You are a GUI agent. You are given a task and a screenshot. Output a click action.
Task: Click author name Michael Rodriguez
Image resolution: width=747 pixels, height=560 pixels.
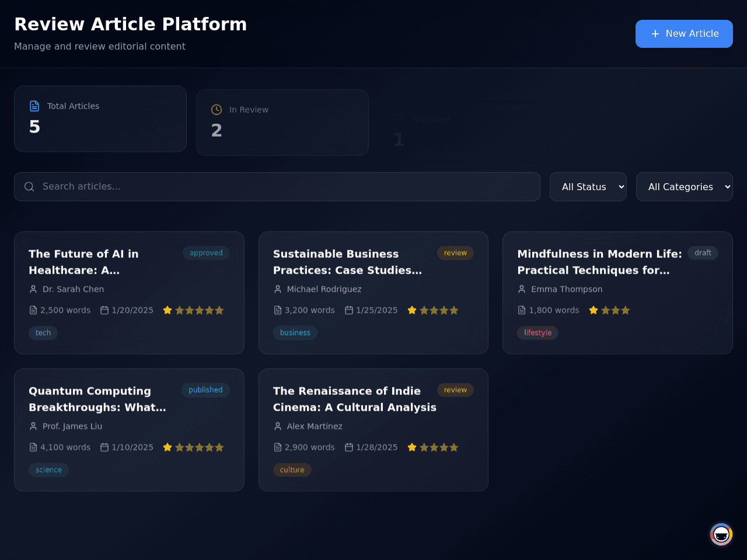[x=324, y=289]
